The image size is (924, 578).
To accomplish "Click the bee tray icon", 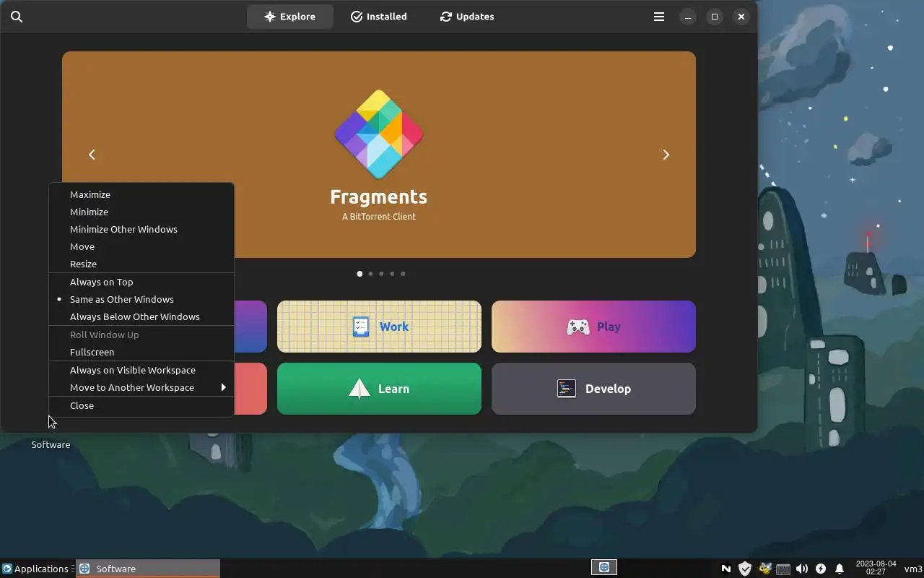I will (764, 569).
